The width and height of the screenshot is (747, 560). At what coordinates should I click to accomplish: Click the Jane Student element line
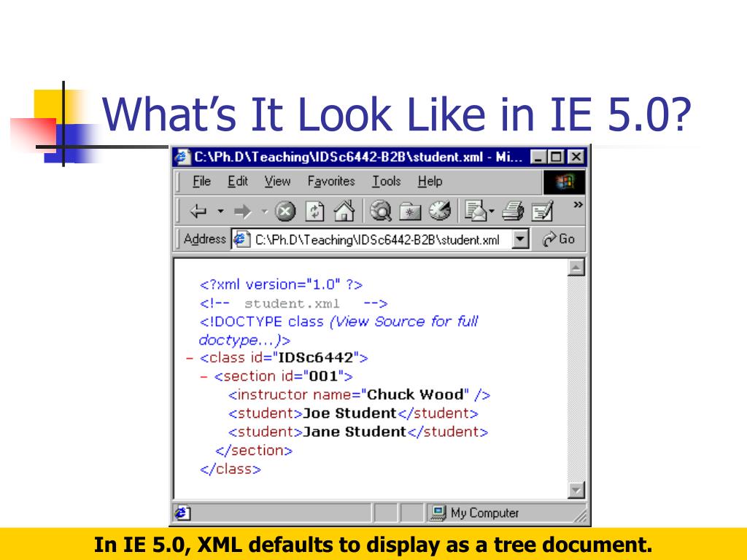pyautogui.click(x=358, y=432)
